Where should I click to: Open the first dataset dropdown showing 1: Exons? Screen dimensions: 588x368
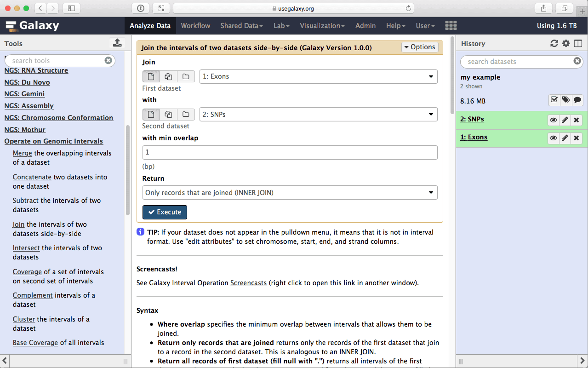(318, 76)
